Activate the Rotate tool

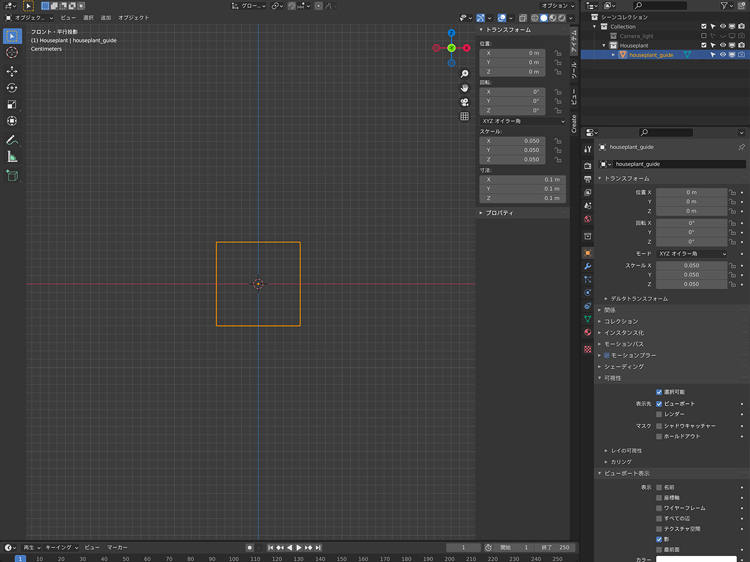12,88
